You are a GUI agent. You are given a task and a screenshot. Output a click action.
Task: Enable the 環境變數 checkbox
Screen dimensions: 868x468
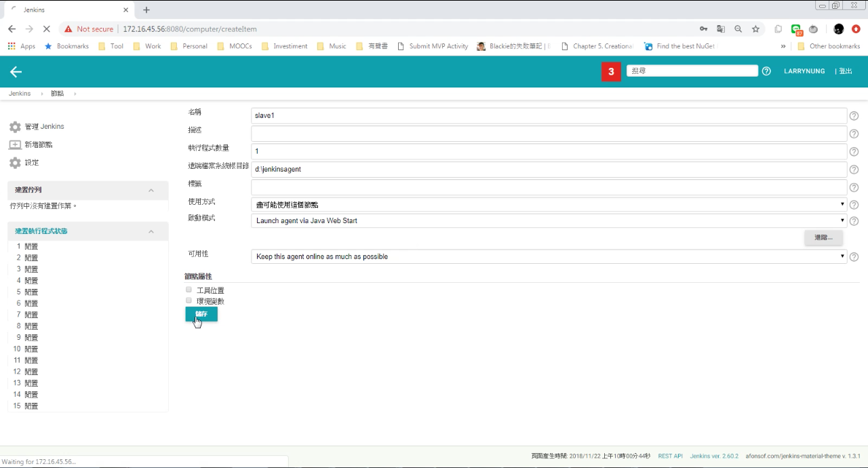pyautogui.click(x=189, y=300)
